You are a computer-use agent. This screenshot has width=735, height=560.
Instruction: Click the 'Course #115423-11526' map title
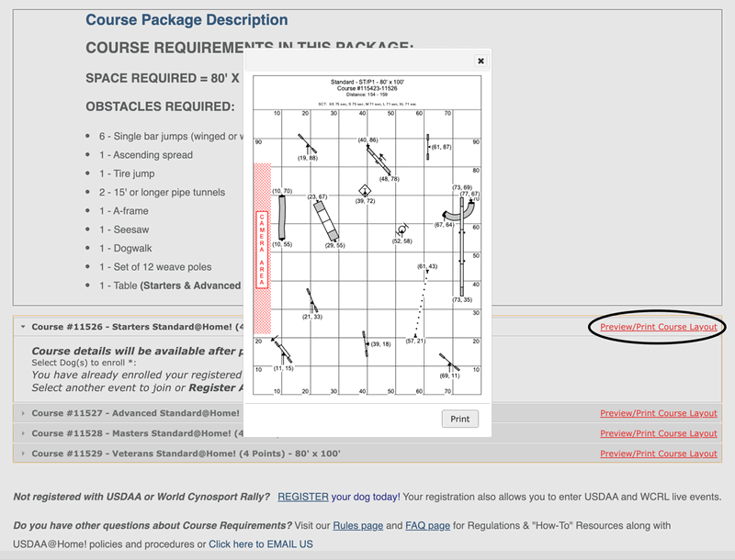(367, 88)
